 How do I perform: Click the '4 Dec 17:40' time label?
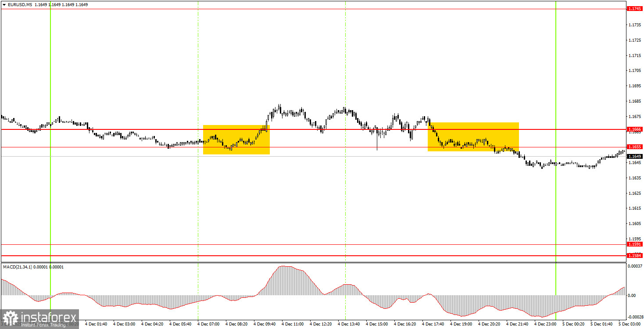[x=433, y=324]
